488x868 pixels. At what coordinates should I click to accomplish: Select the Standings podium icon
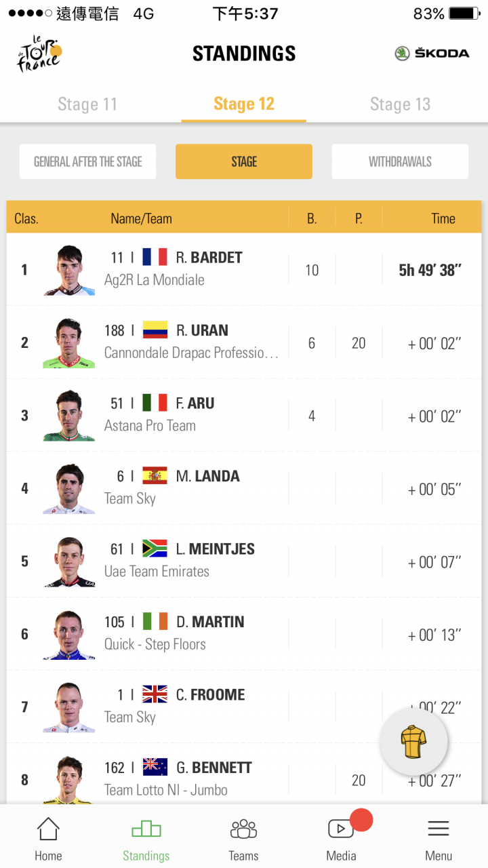[x=146, y=829]
